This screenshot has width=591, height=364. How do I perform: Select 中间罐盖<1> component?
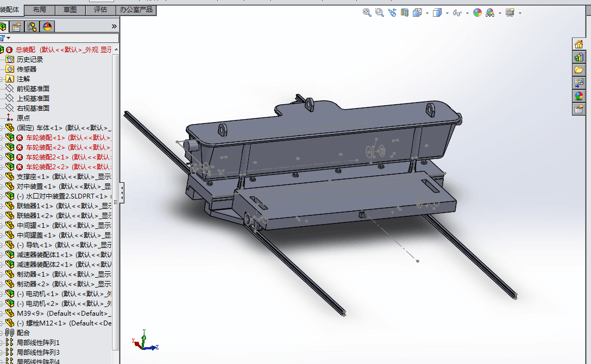64,235
